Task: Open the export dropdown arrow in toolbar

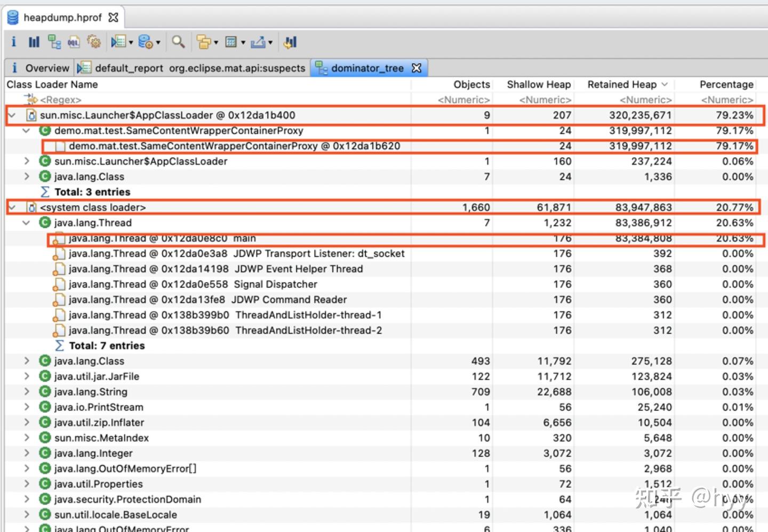Action: 270,43
